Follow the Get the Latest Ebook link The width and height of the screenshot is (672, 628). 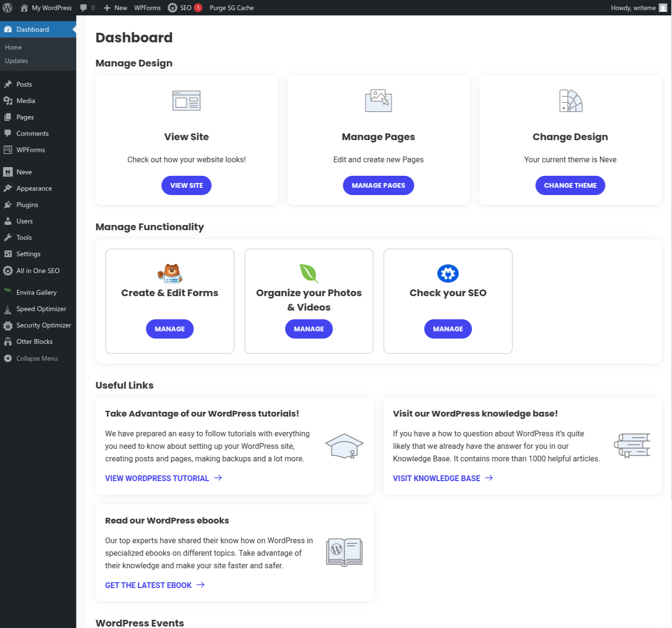click(148, 585)
